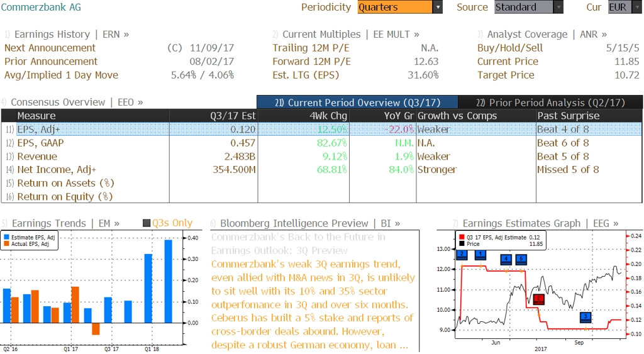
Task: Click the tallest blue estimate bar after Q1 18
Action: click(169, 281)
